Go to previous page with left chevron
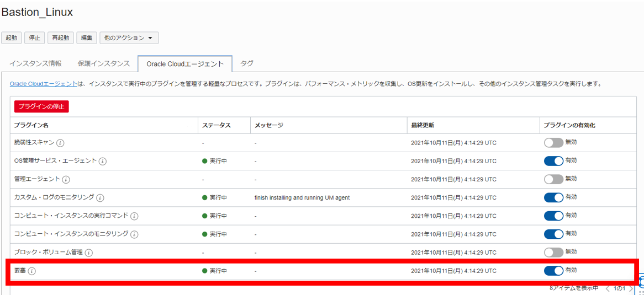Screen dimensions: 644x295 (x=608, y=288)
